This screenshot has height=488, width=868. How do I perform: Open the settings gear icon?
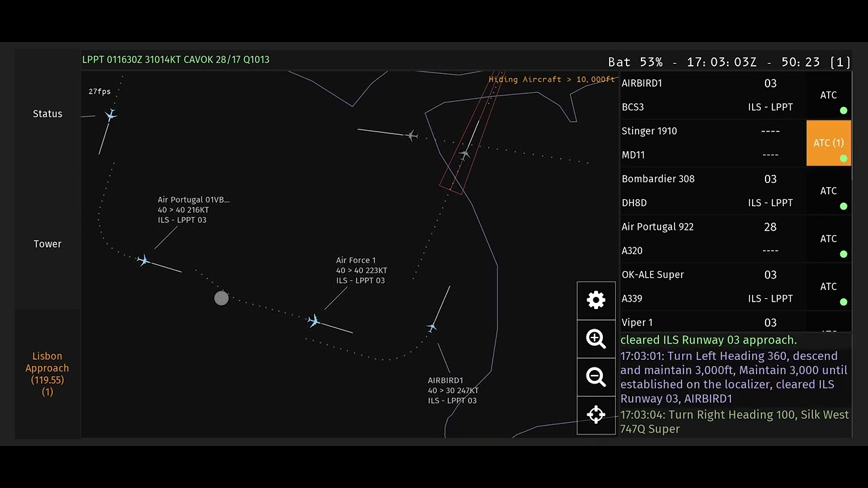596,300
